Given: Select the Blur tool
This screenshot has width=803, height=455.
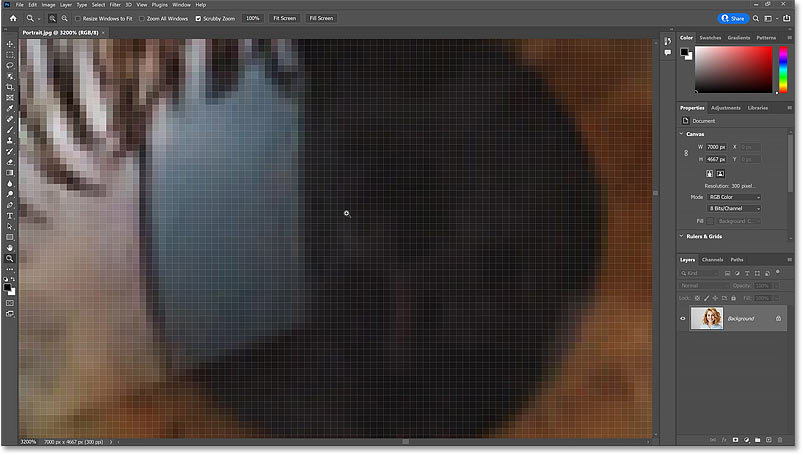Looking at the screenshot, I should [10, 183].
